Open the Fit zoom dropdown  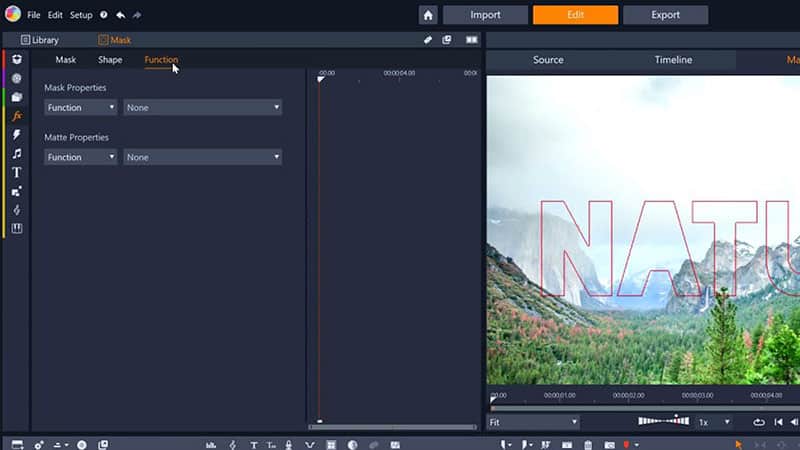click(534, 422)
